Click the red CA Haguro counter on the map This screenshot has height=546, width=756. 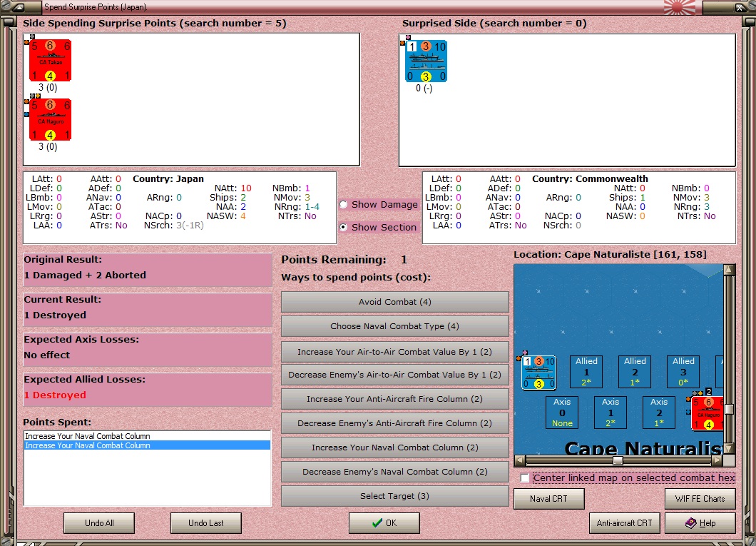[x=707, y=413]
